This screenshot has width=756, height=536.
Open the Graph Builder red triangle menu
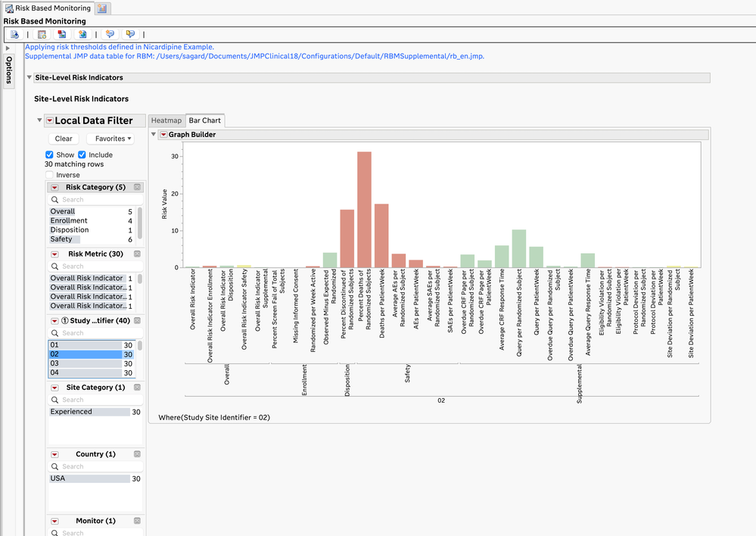[163, 135]
